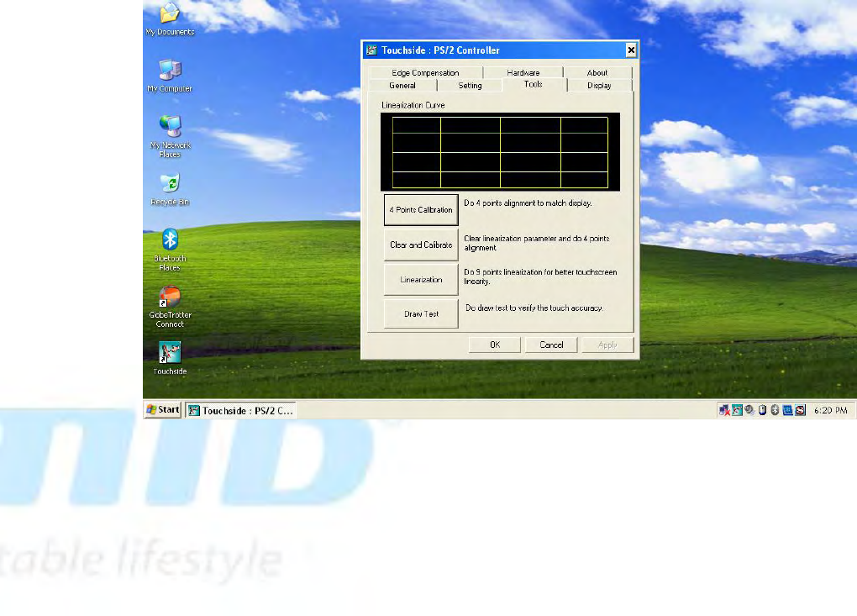Screen dimensions: 857x616
Task: Close the Touchside PS/2 Controller dialog
Action: click(x=631, y=50)
